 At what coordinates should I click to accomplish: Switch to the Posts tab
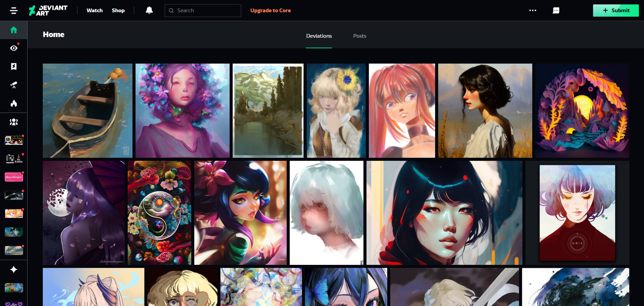click(360, 36)
